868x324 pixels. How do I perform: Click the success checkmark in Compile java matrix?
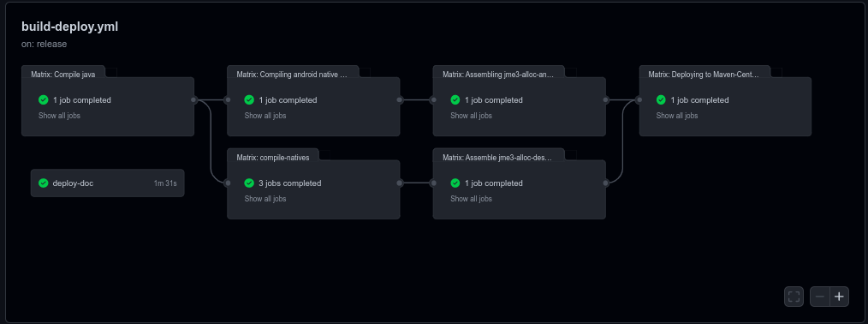(x=43, y=99)
